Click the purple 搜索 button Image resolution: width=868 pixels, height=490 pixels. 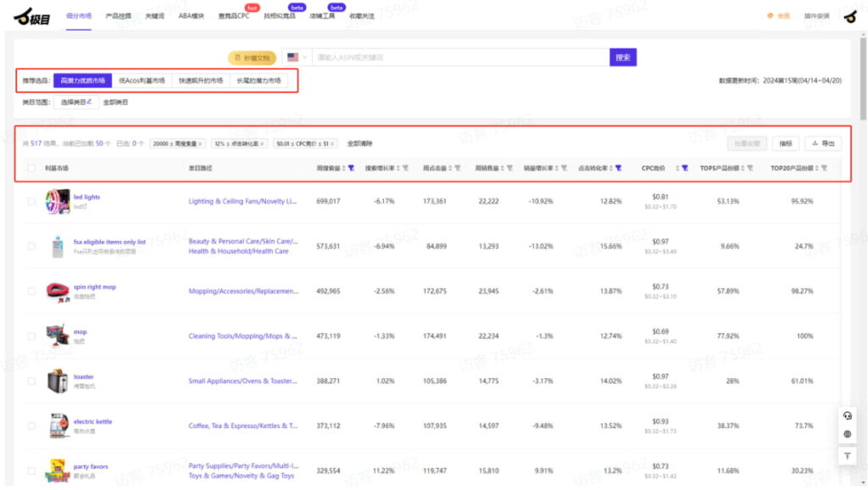622,58
